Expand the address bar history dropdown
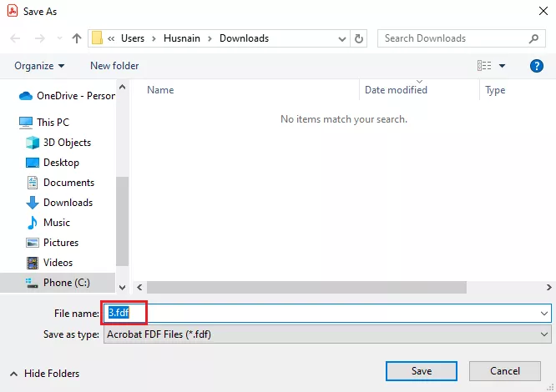The height and width of the screenshot is (392, 556). [341, 38]
